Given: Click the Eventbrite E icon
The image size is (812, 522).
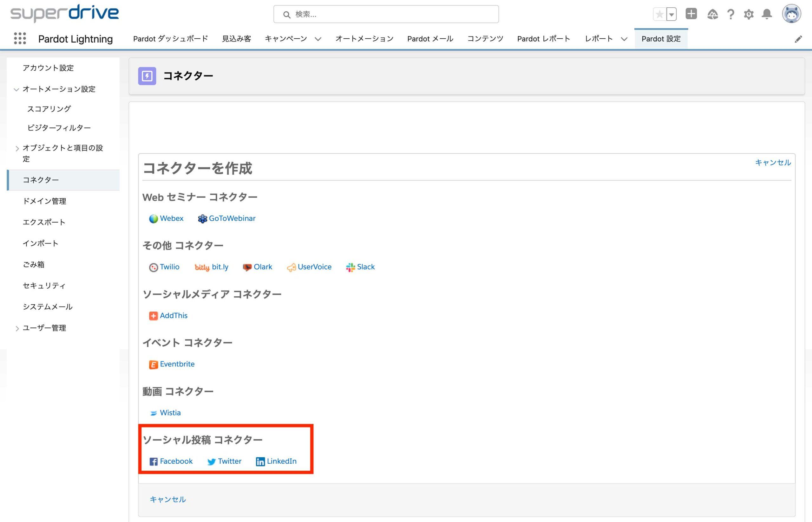Looking at the screenshot, I should (153, 365).
